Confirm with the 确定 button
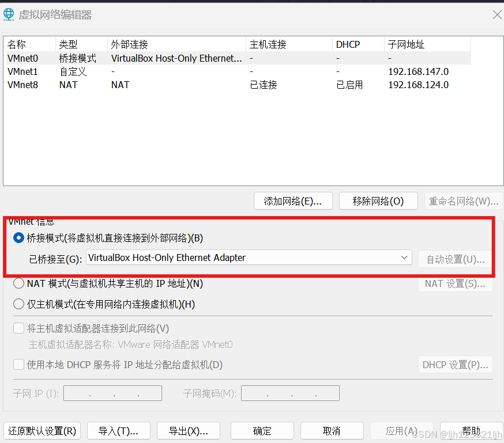The image size is (504, 443). click(x=262, y=431)
